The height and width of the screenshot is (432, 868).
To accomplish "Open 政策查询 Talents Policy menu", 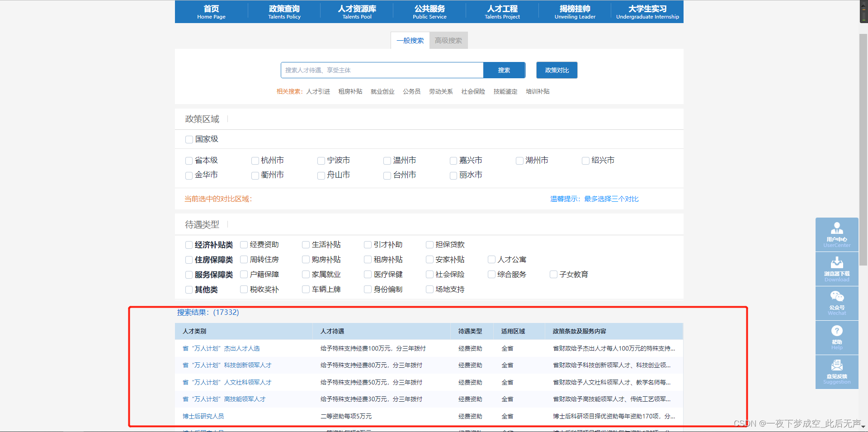I will (x=284, y=12).
